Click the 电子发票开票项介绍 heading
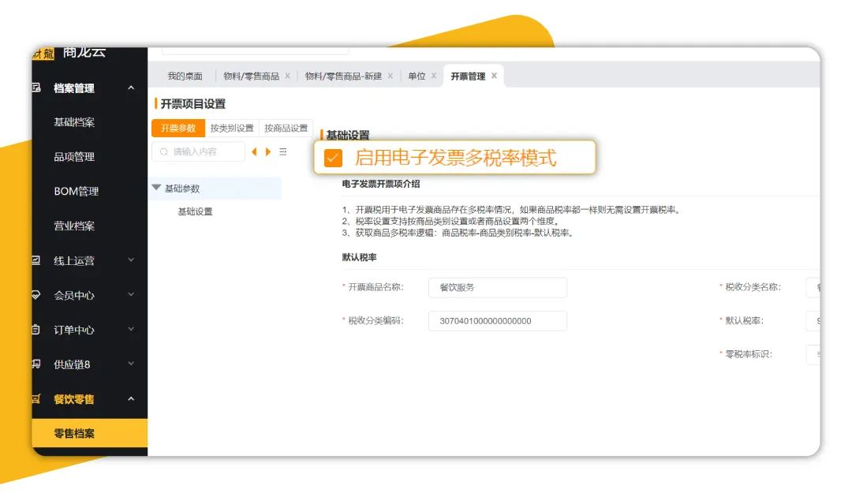The height and width of the screenshot is (504, 852). click(381, 184)
